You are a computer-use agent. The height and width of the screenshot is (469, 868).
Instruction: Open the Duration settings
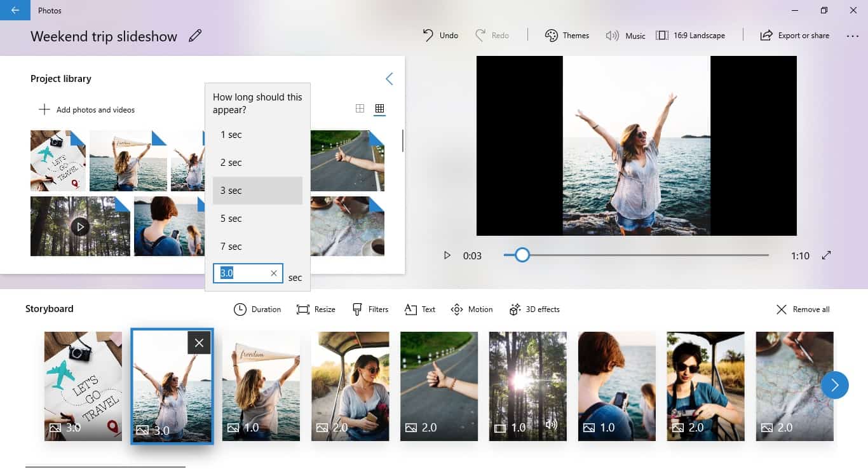coord(257,309)
